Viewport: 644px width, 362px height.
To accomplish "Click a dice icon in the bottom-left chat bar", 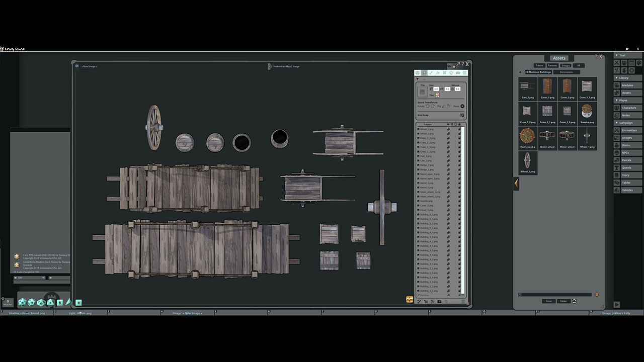I will click(22, 303).
